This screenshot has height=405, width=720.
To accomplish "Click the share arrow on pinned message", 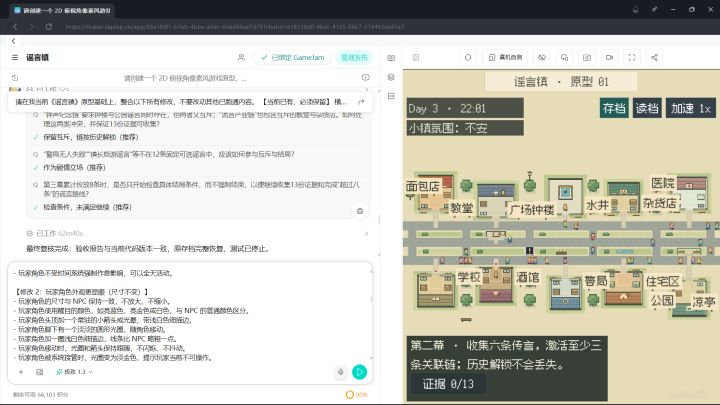I will tap(361, 102).
